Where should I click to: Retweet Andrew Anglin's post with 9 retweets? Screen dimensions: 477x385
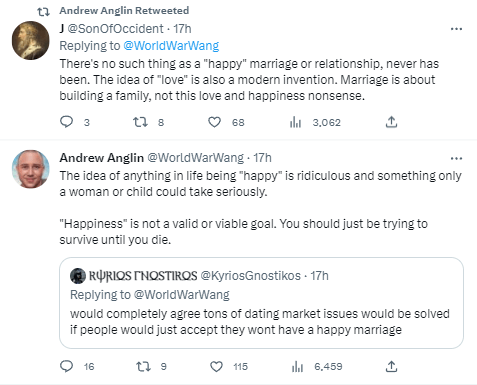click(143, 366)
